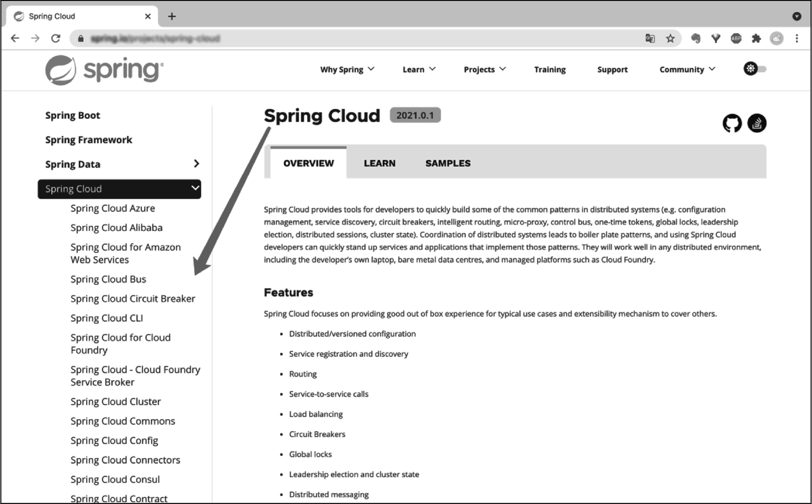
Task: Open the Stack Overflow icon link
Action: [757, 123]
